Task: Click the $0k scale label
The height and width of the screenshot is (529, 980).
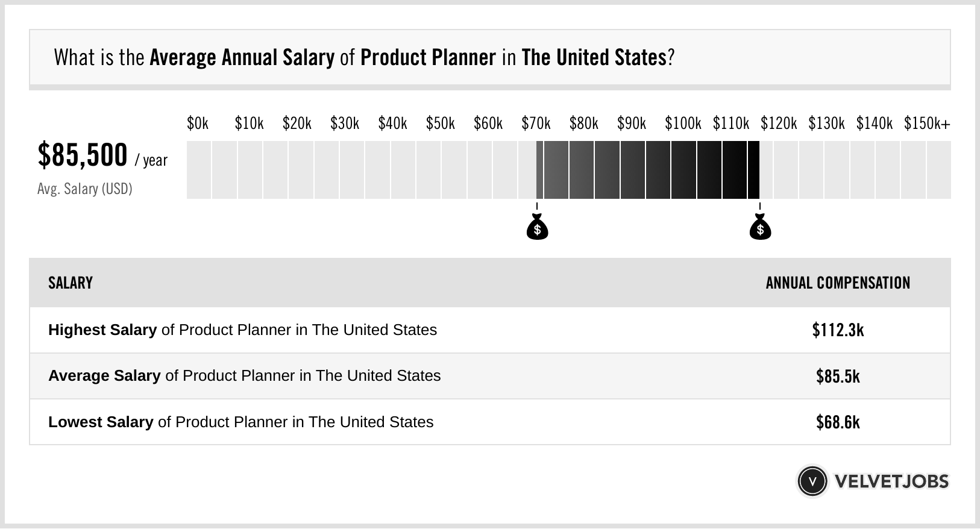Action: (198, 124)
